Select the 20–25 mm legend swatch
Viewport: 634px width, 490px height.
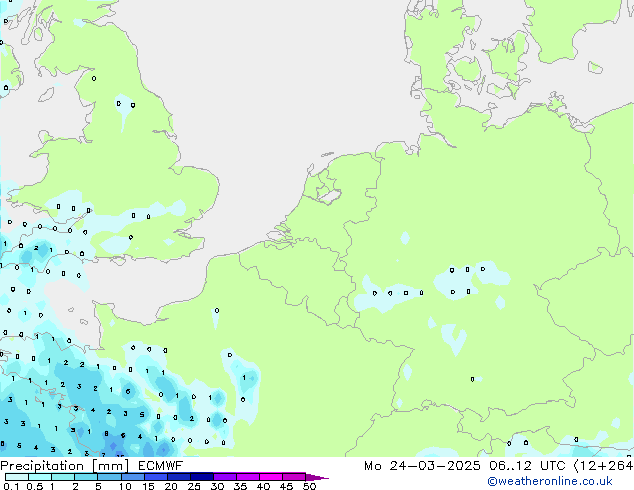tap(179, 477)
